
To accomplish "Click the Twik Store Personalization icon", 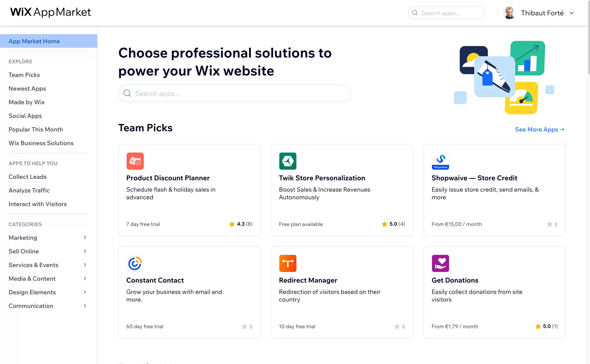I will pos(287,161).
